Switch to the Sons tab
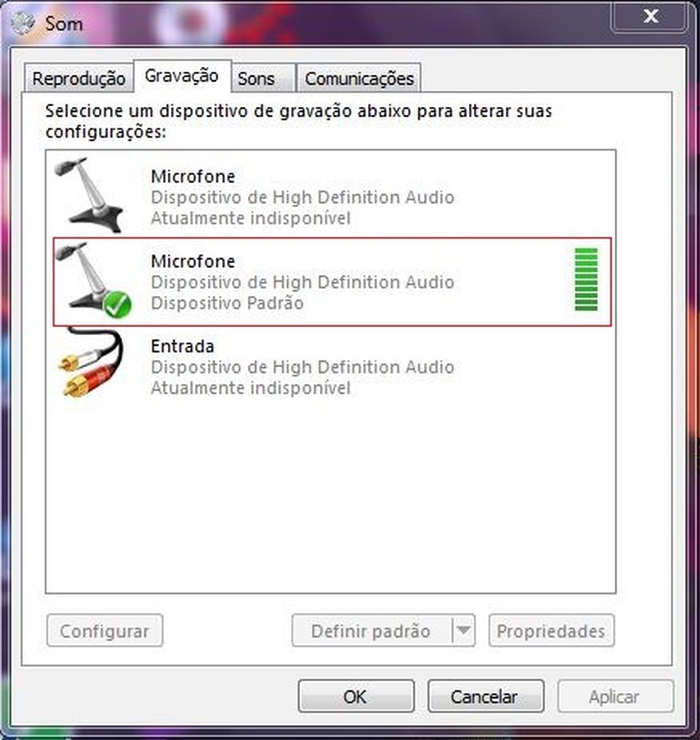 [258, 79]
